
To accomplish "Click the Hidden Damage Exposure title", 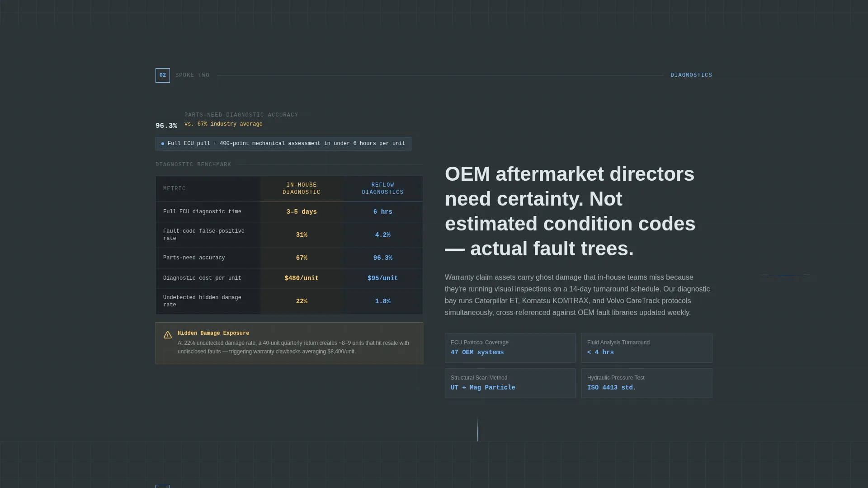I will [213, 333].
